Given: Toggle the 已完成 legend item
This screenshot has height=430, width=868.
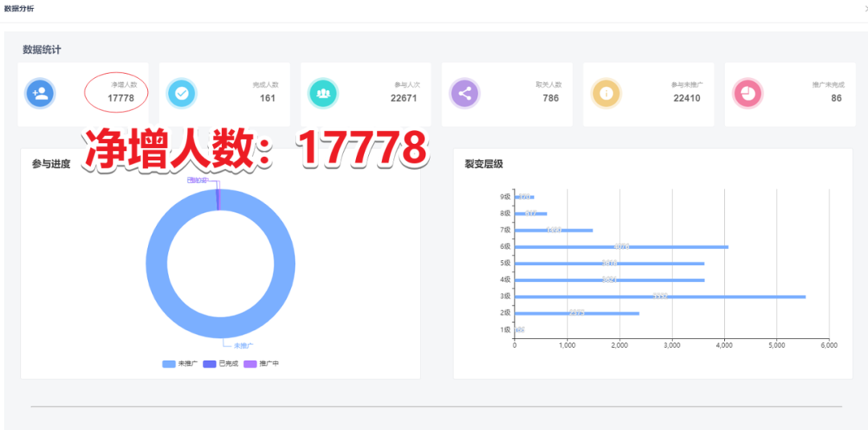Looking at the screenshot, I should (220, 363).
